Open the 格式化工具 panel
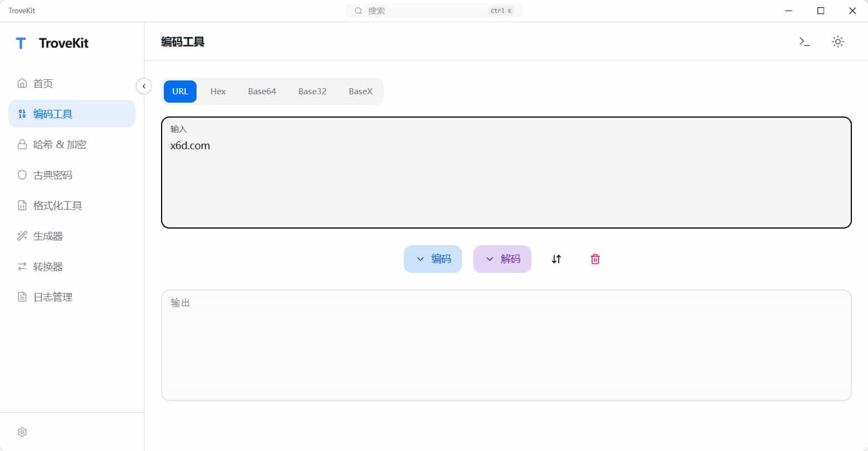This screenshot has width=868, height=451. point(57,205)
